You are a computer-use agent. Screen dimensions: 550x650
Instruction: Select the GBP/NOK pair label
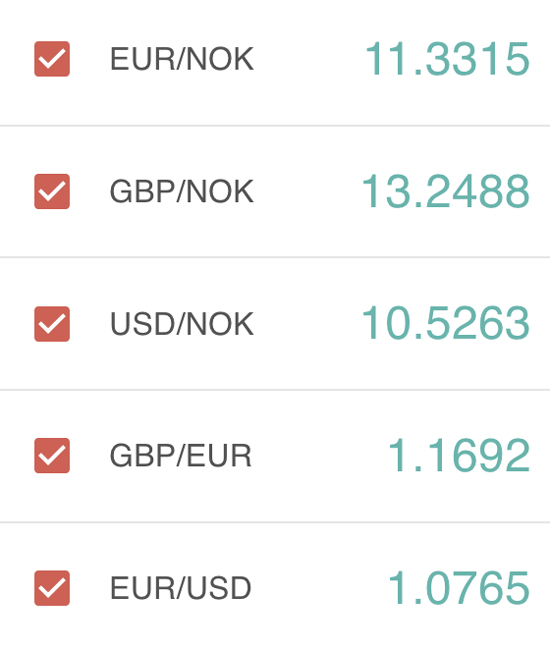pyautogui.click(x=182, y=192)
